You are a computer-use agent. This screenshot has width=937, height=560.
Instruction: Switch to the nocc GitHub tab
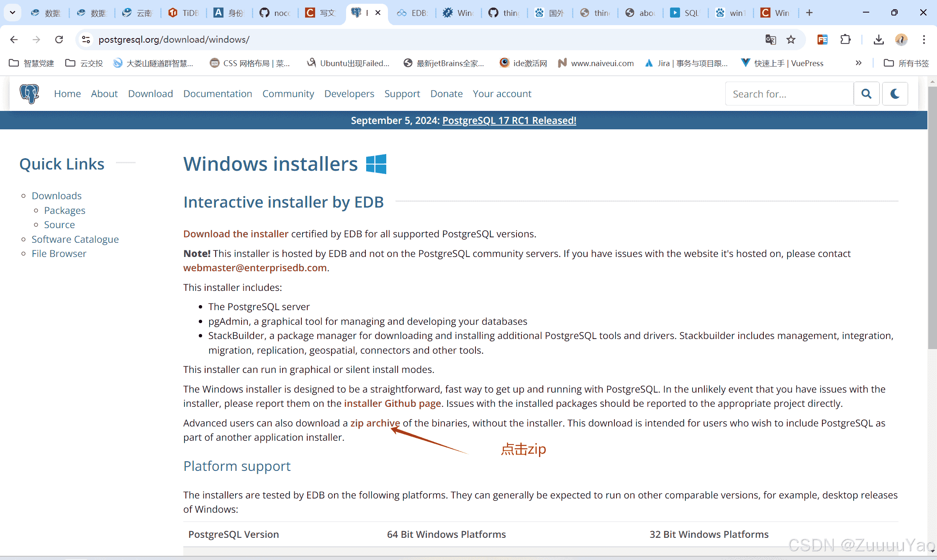coord(275,13)
